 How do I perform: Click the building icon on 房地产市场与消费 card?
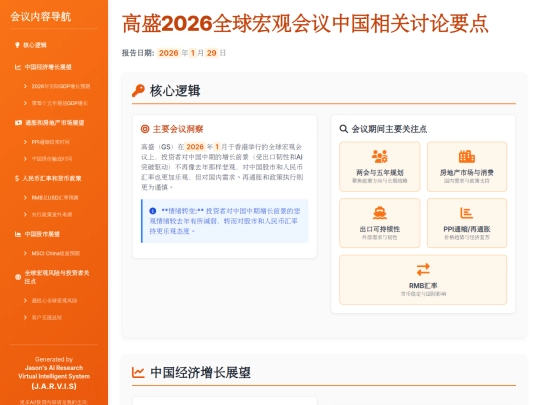coord(467,156)
